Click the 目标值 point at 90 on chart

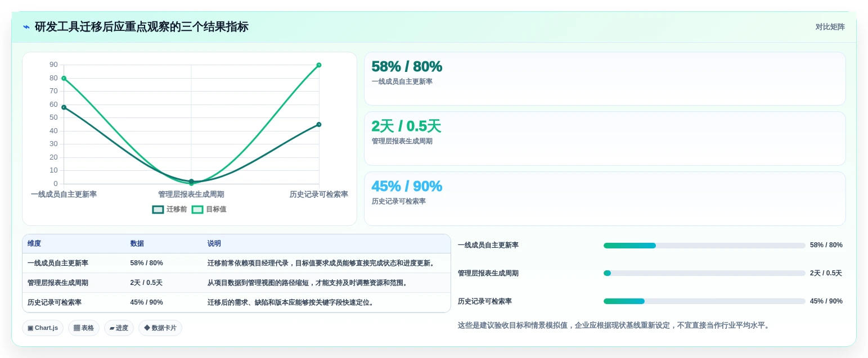319,65
